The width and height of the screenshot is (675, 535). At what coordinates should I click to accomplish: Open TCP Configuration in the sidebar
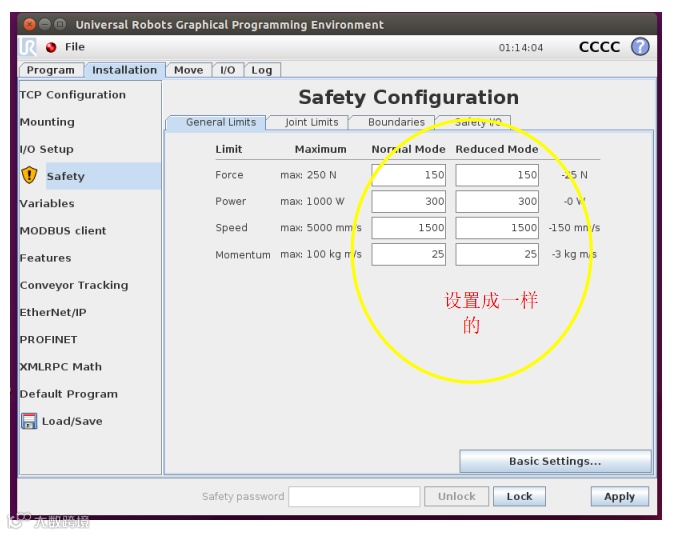(x=73, y=95)
